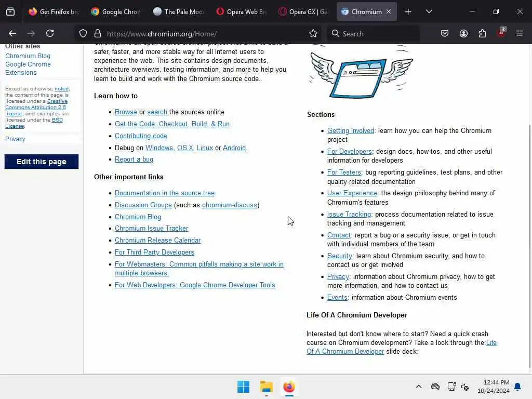The height and width of the screenshot is (399, 532).
Task: Open Get the Code: Checkout, Build, & Run
Action: coord(172,124)
